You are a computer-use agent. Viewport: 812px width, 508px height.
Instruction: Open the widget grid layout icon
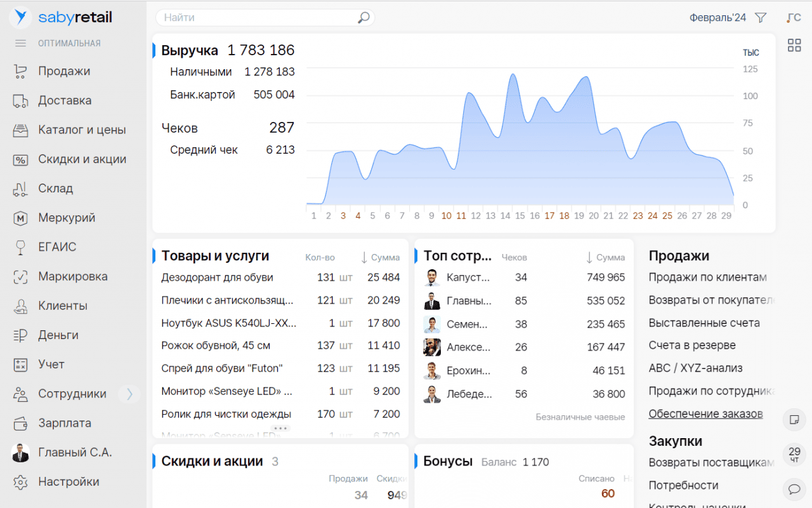tap(794, 45)
